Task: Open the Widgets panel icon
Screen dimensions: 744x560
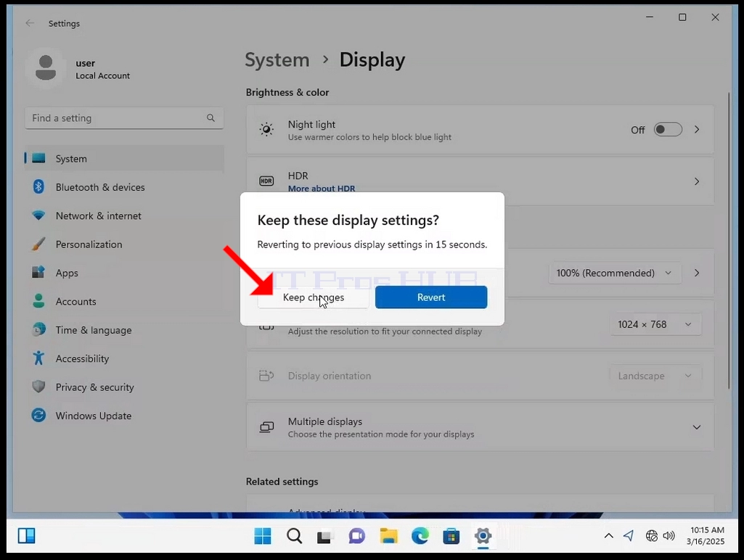Action: pos(27,536)
